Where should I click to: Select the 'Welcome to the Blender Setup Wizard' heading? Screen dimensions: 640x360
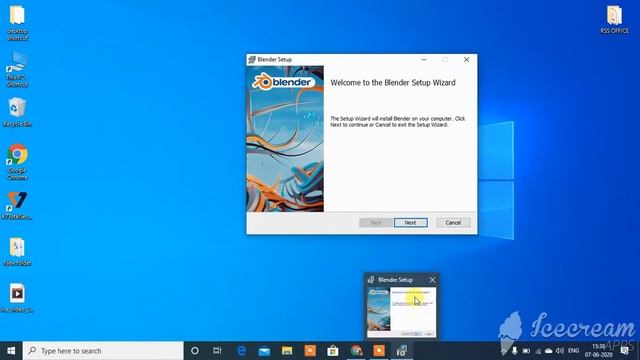[393, 83]
